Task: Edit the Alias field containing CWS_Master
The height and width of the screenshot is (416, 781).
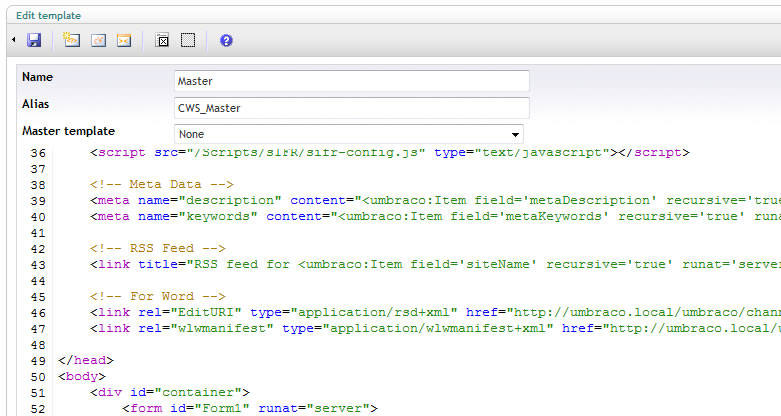Action: (352, 108)
